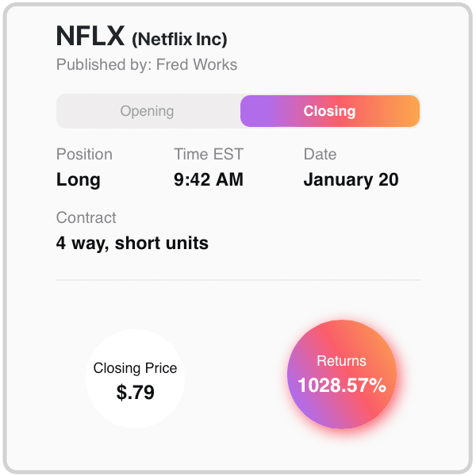Select the January 20 date value

point(351,180)
